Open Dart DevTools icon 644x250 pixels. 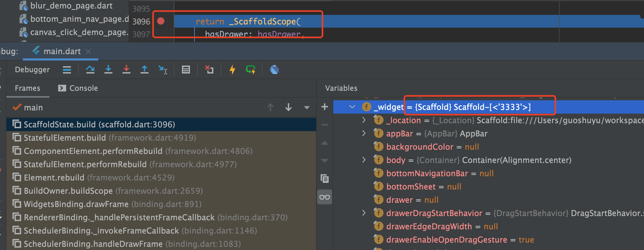click(274, 70)
